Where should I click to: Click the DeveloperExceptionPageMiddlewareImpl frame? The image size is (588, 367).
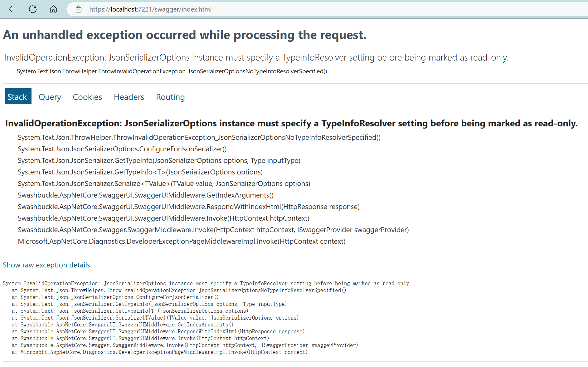182,241
